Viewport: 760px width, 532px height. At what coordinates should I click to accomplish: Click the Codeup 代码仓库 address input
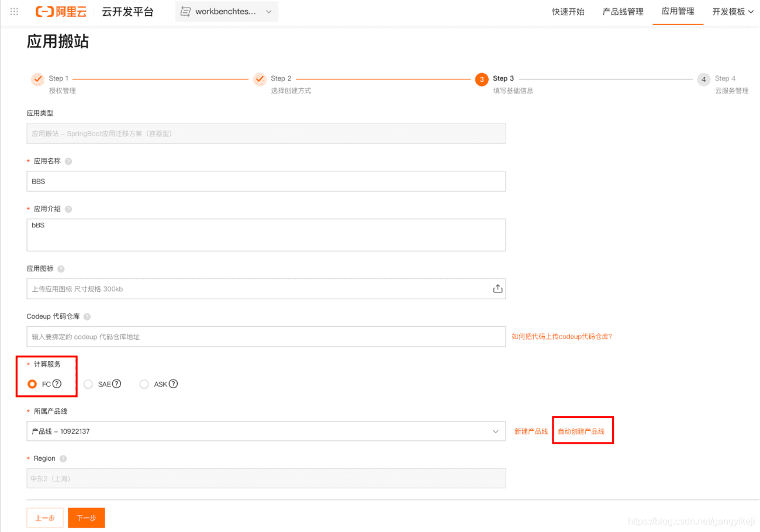(266, 337)
